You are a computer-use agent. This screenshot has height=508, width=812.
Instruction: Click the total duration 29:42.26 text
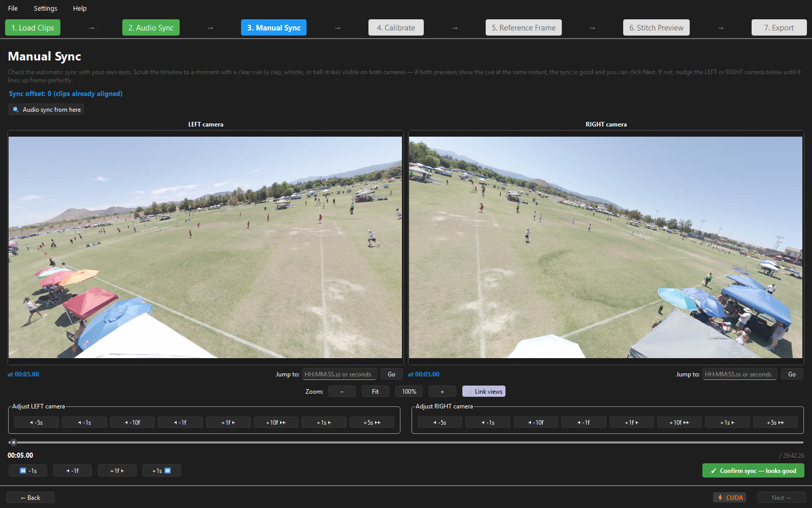(792, 455)
